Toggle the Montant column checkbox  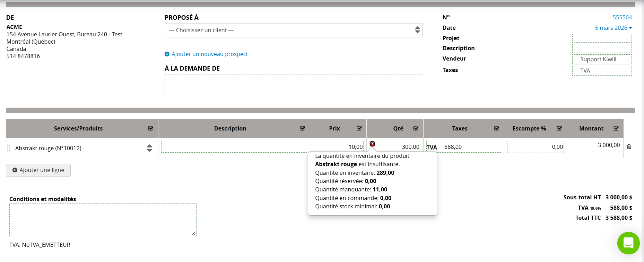(616, 128)
